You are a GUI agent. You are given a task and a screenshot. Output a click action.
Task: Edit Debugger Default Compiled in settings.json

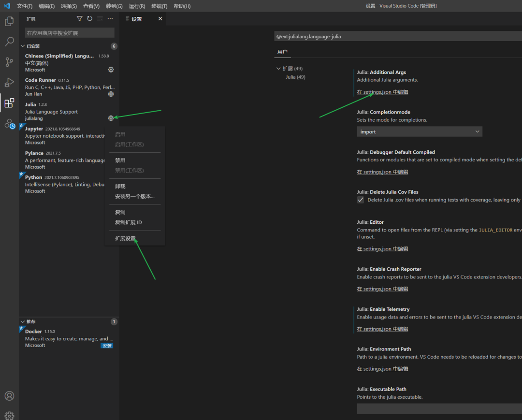click(382, 172)
